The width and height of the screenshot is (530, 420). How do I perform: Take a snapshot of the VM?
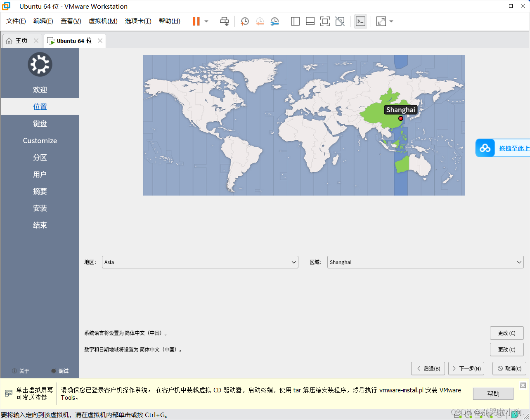pyautogui.click(x=245, y=21)
